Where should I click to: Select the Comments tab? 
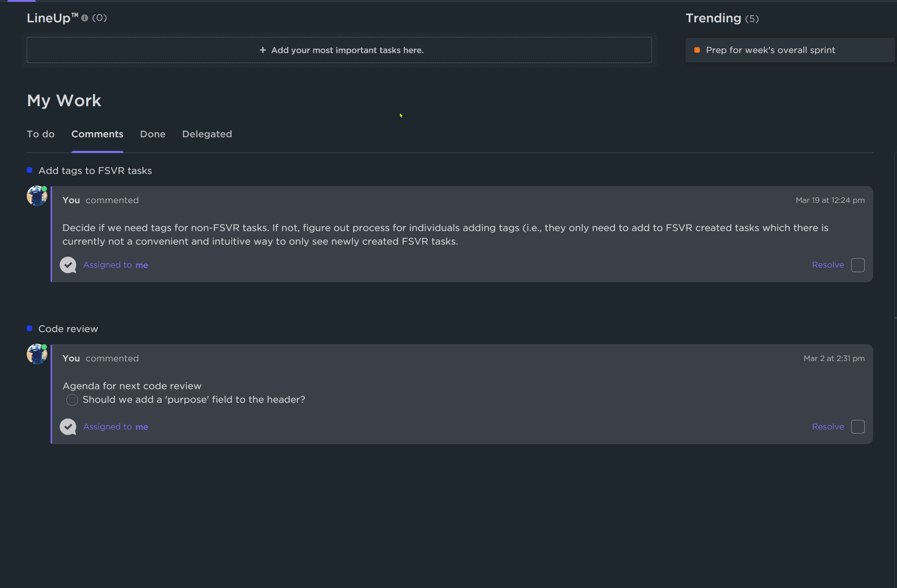[97, 134]
